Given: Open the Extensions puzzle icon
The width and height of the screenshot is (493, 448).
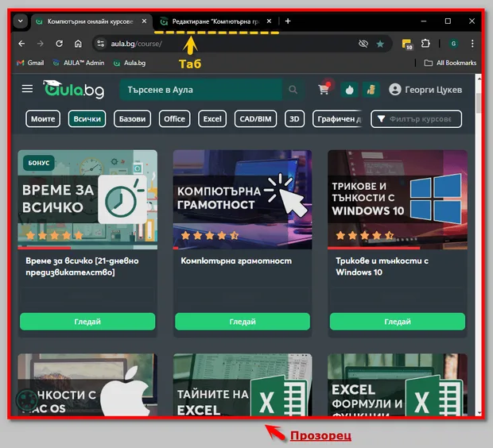Looking at the screenshot, I should click(x=425, y=44).
